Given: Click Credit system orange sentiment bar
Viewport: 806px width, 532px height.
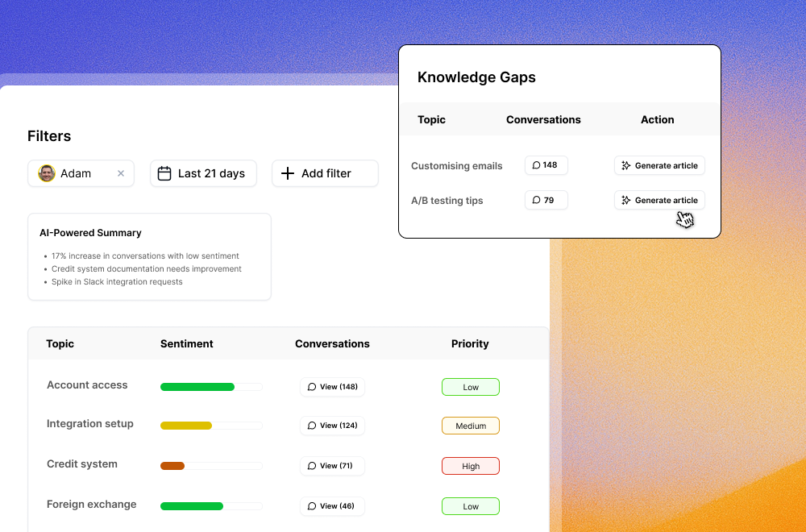Looking at the screenshot, I should tap(172, 466).
